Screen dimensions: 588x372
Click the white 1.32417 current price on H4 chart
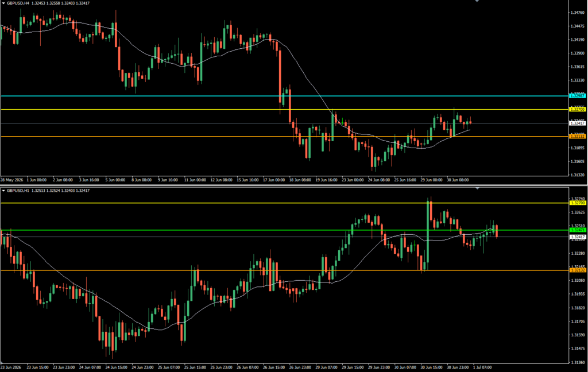[577, 123]
